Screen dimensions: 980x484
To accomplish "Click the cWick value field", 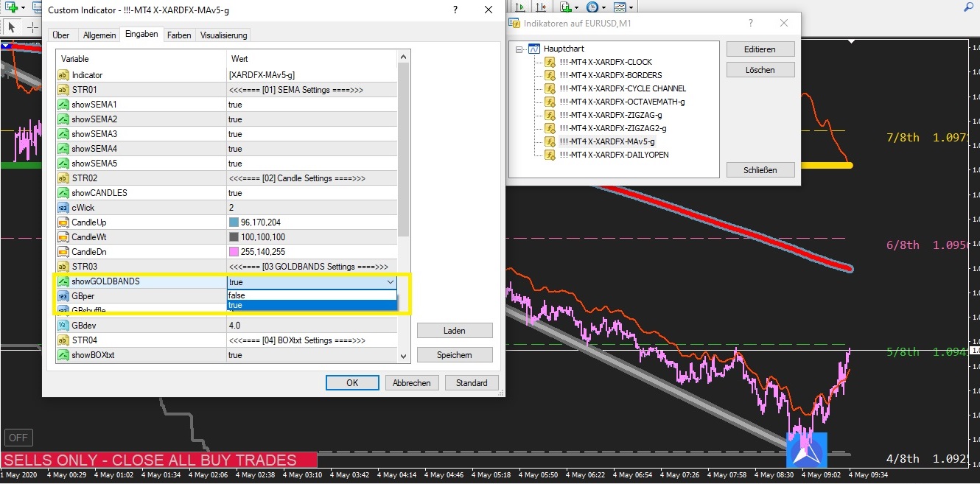I will (311, 208).
